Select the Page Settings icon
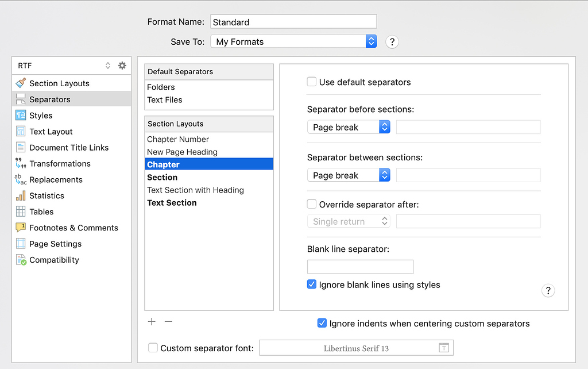Viewport: 588px width, 369px height. (x=19, y=244)
